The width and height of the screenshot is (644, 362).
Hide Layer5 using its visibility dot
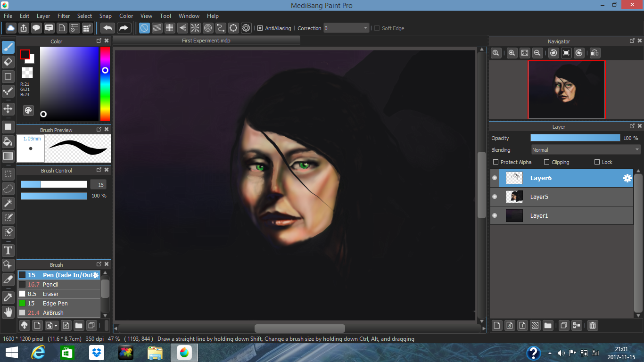pos(494,197)
